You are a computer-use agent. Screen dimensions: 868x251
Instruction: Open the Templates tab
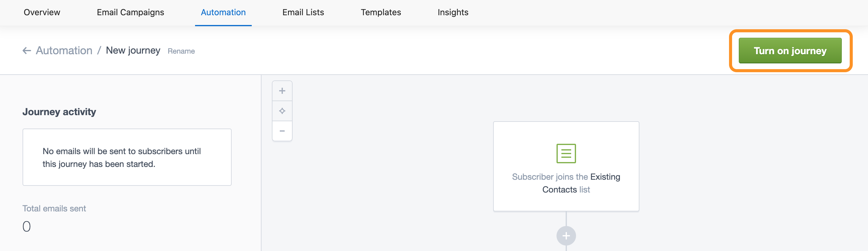381,12
